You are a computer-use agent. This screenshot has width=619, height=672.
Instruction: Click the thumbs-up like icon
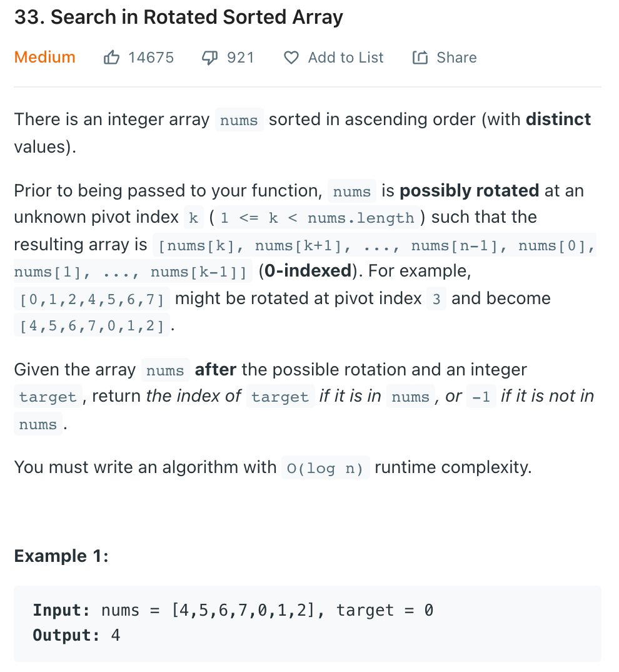(x=111, y=57)
